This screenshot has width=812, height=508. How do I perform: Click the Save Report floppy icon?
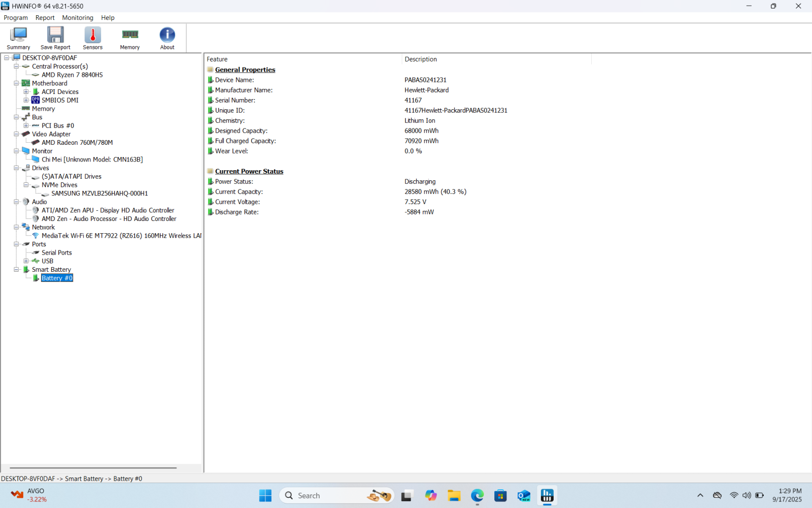(55, 38)
